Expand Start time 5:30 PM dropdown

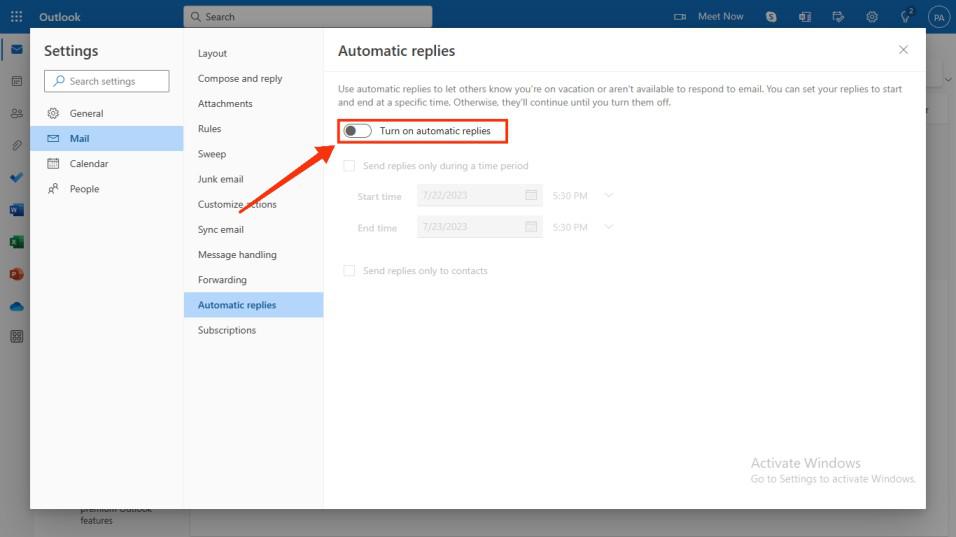tap(608, 195)
